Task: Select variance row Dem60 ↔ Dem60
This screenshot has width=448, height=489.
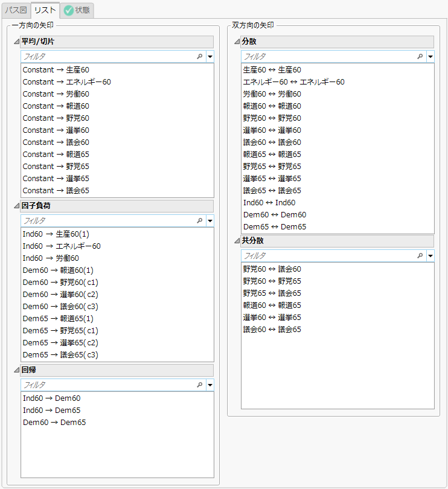Action: [x=338, y=215]
